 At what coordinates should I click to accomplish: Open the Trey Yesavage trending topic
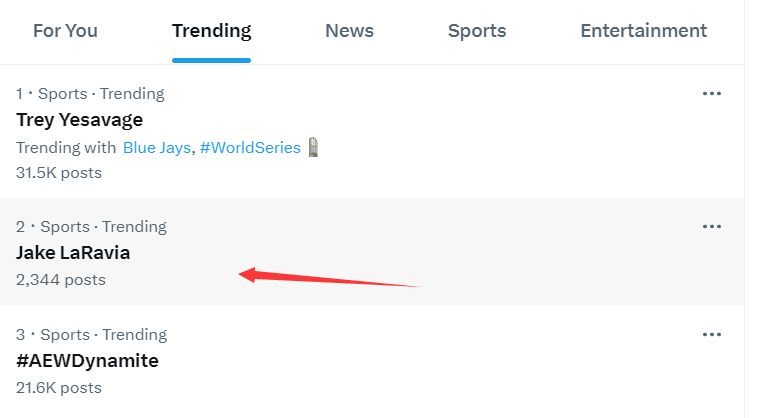tap(80, 120)
